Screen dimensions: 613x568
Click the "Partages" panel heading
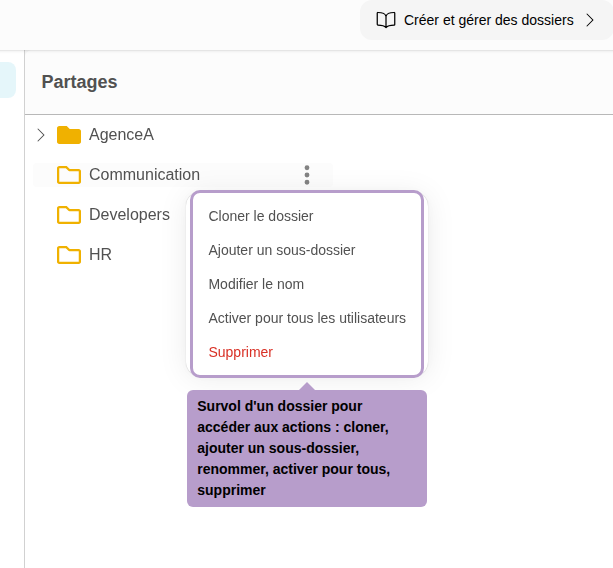tap(79, 82)
